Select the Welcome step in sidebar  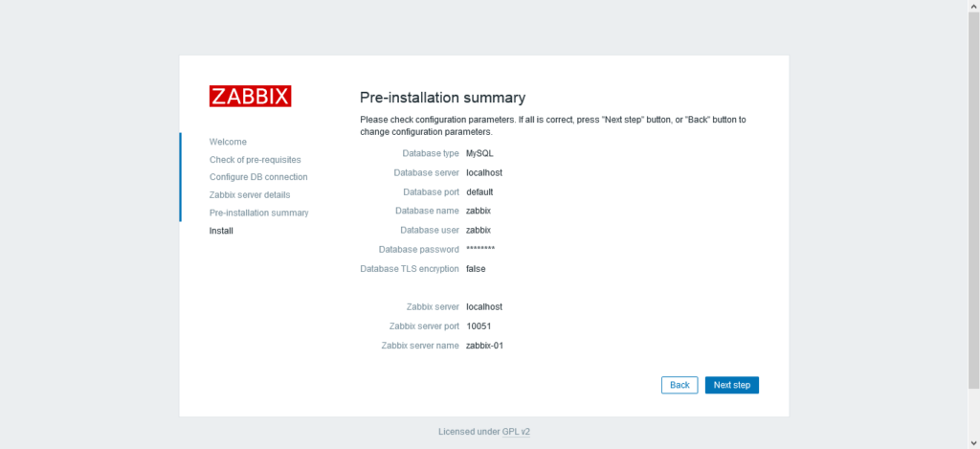(228, 142)
